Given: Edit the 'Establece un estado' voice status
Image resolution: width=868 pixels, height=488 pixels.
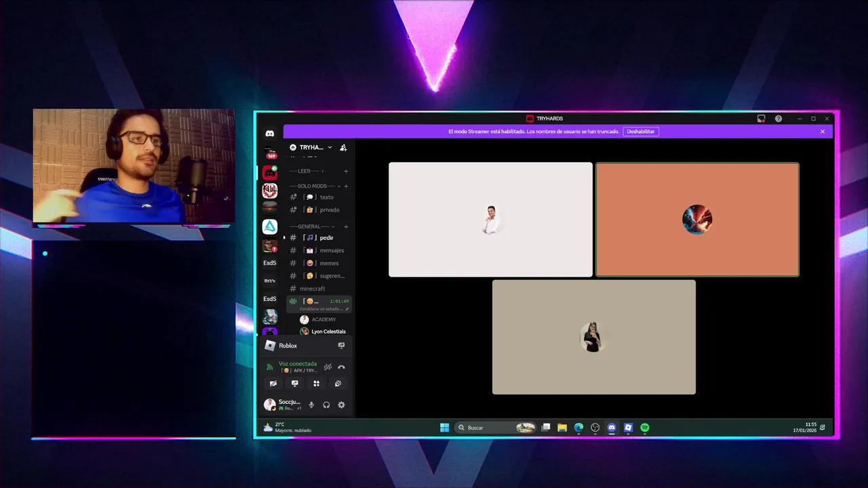Looking at the screenshot, I should coord(324,309).
